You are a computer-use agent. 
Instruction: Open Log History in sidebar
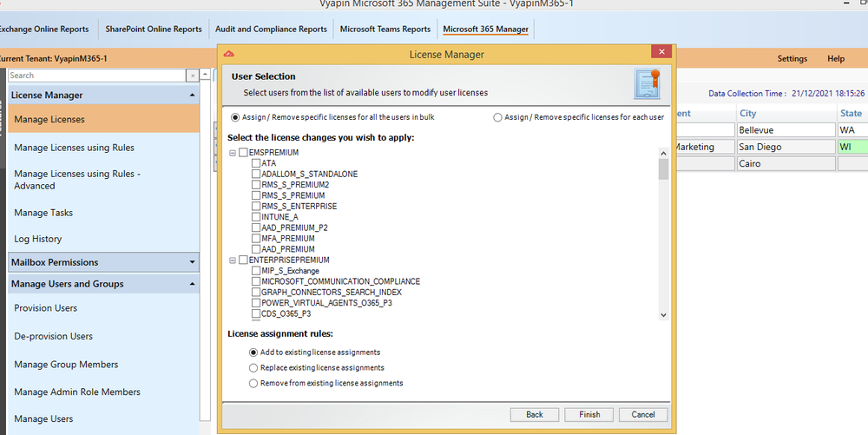click(37, 239)
